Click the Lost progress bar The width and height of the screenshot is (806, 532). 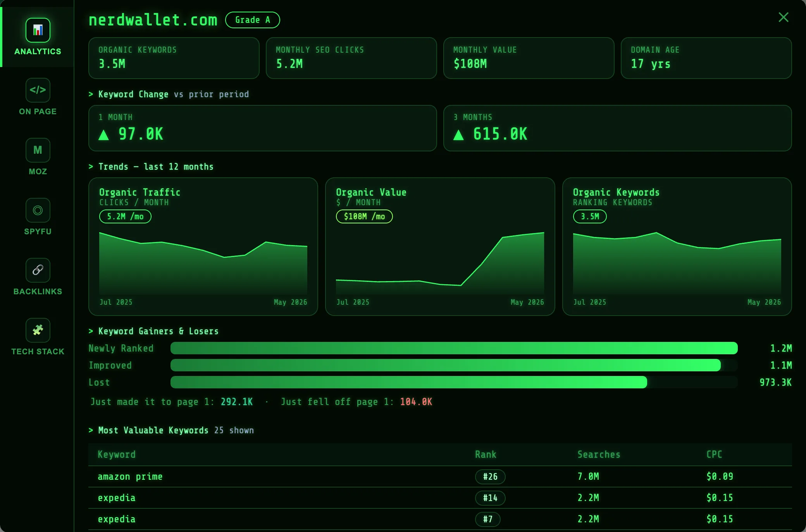click(x=454, y=382)
